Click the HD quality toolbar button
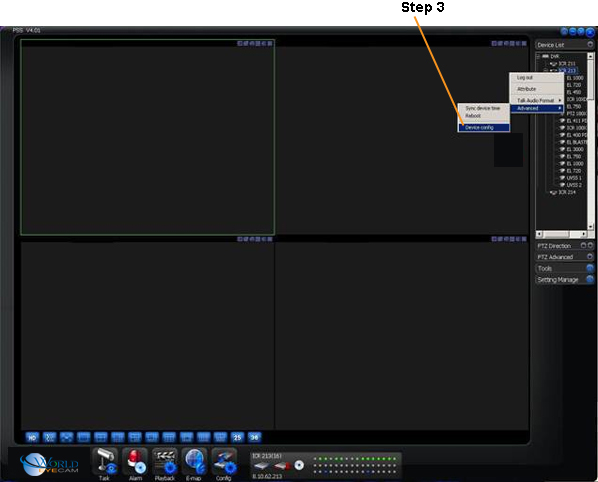The image size is (598, 482). pos(32,437)
